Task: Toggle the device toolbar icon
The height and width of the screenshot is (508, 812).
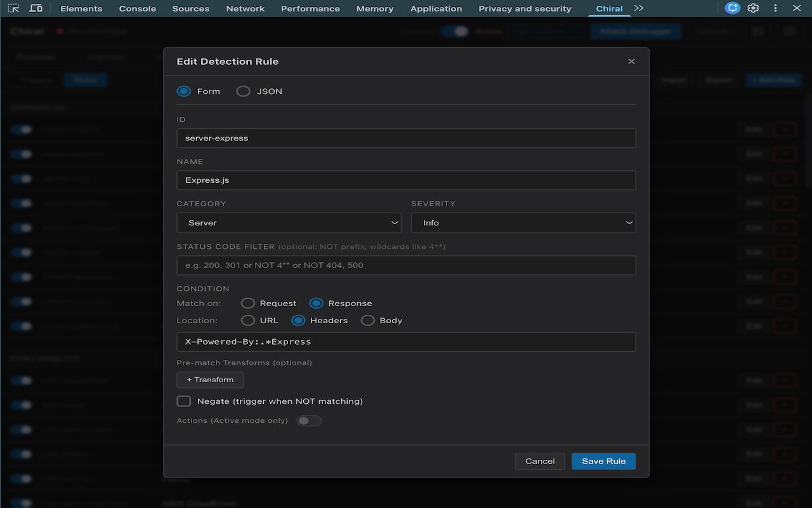Action: [x=36, y=8]
